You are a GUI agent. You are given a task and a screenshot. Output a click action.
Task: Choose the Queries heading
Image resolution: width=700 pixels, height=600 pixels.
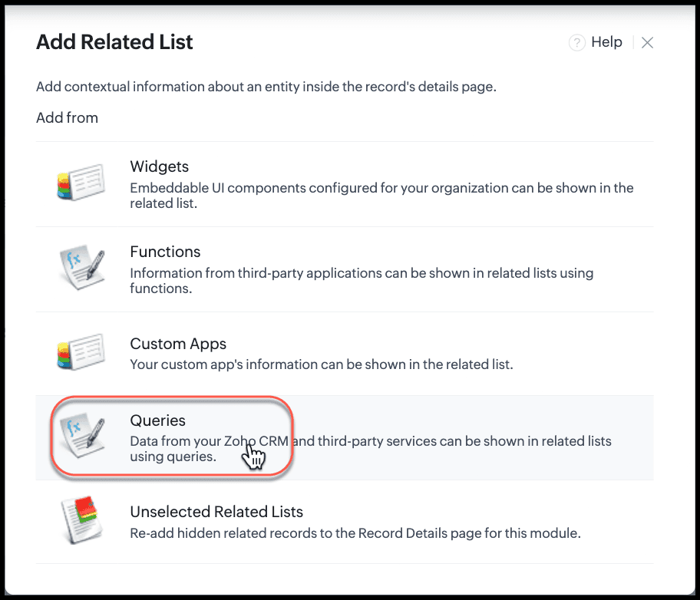(157, 420)
